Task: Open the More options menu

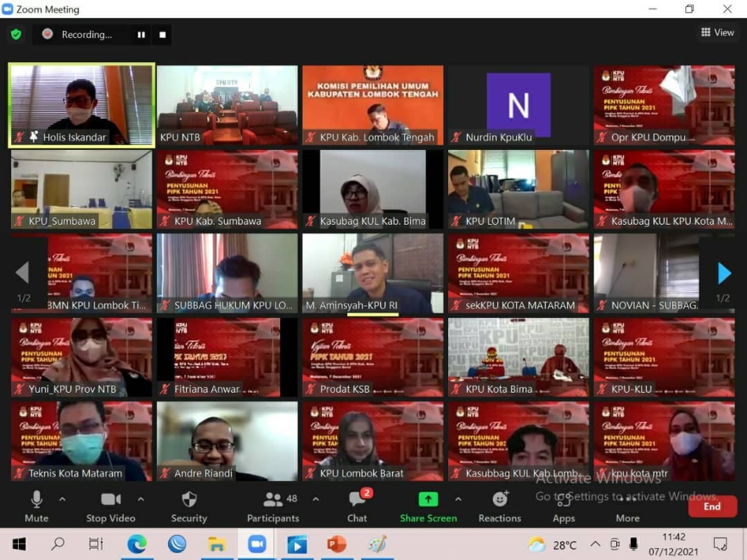Action: point(627,506)
